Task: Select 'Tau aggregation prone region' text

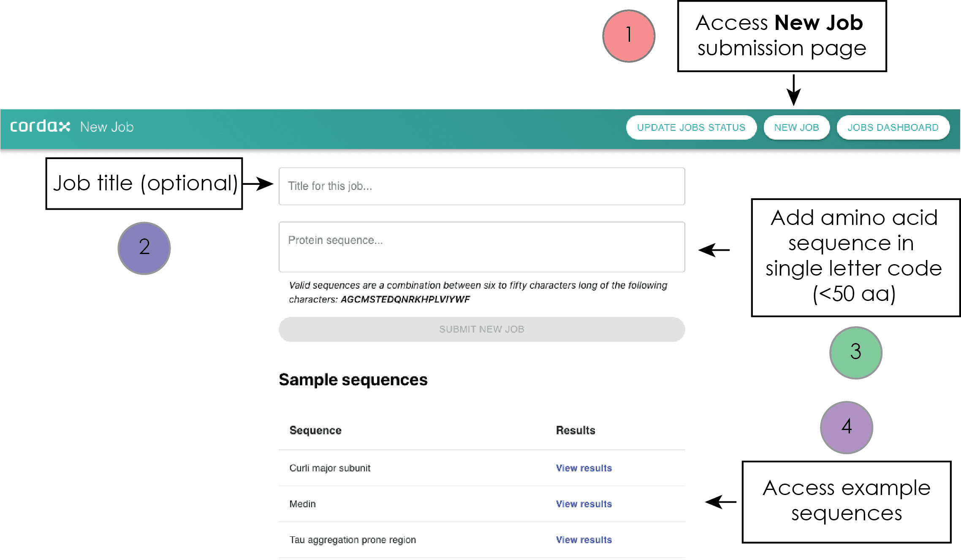Action: pos(353,540)
